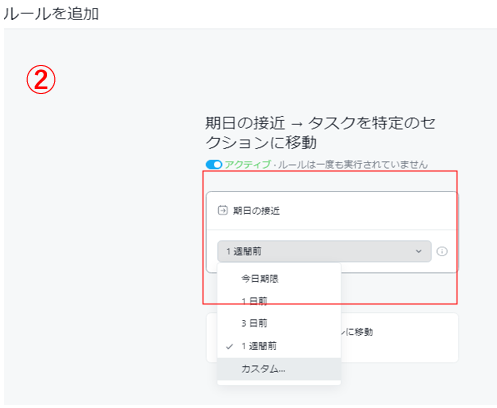Click the rule name title text
Screen dimensions: 497x408
pyautogui.click(x=320, y=133)
